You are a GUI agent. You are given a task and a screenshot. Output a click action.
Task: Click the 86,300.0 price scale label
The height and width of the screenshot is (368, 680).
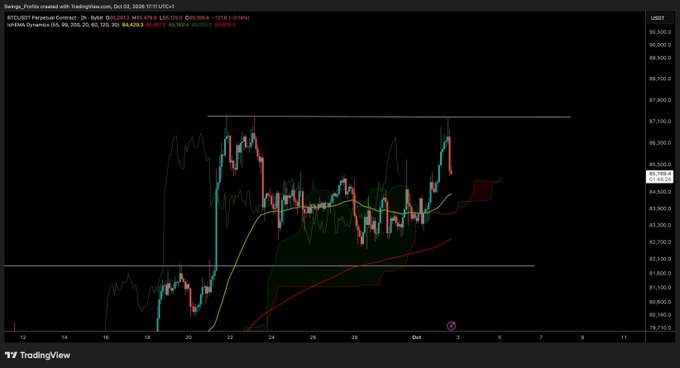660,143
